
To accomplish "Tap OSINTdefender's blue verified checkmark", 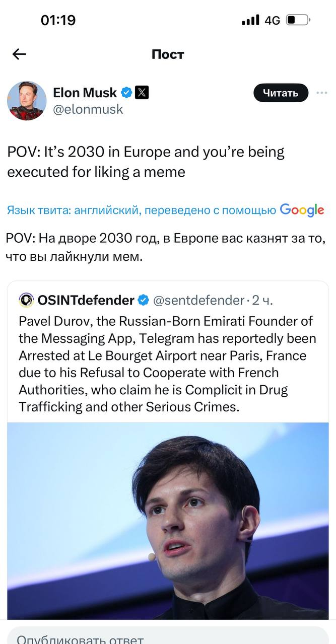I will click(x=143, y=301).
